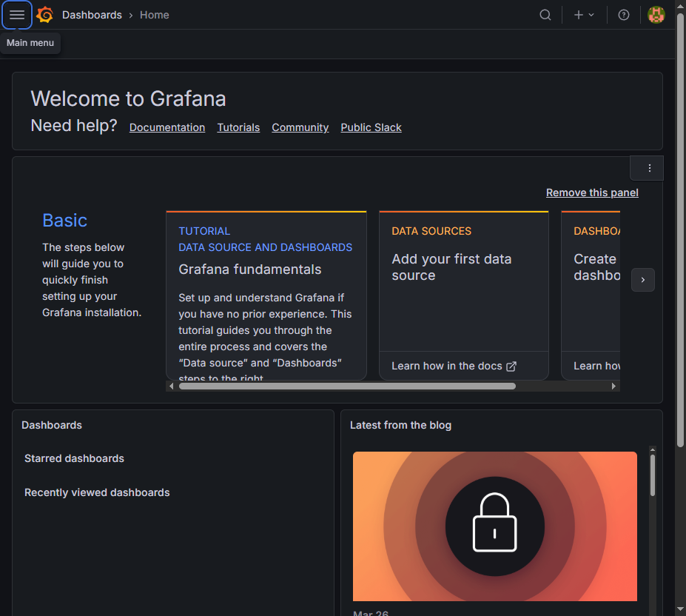Select Dashboards in the breadcrumb
The width and height of the screenshot is (686, 616).
point(92,15)
